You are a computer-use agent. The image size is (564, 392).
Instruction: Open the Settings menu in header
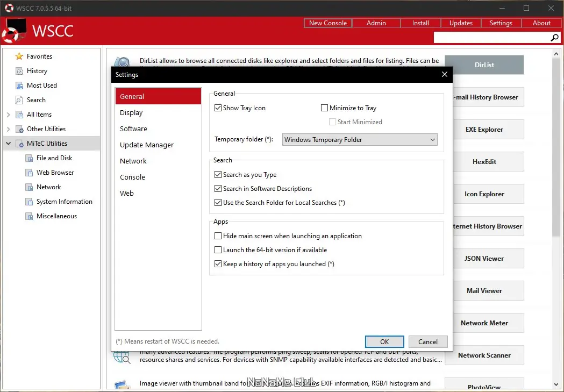[x=501, y=23]
